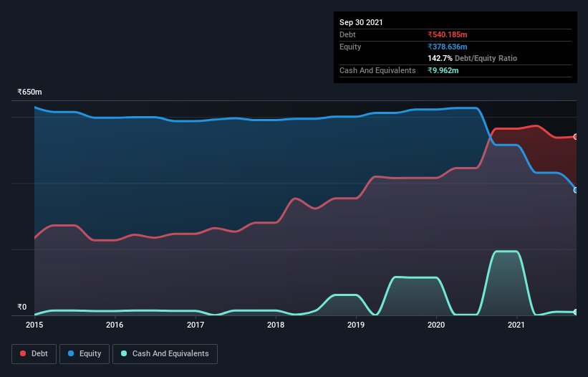Screen dimensions: 588x377
Task: Click the red Debt endpoint marker
Action: click(576, 137)
